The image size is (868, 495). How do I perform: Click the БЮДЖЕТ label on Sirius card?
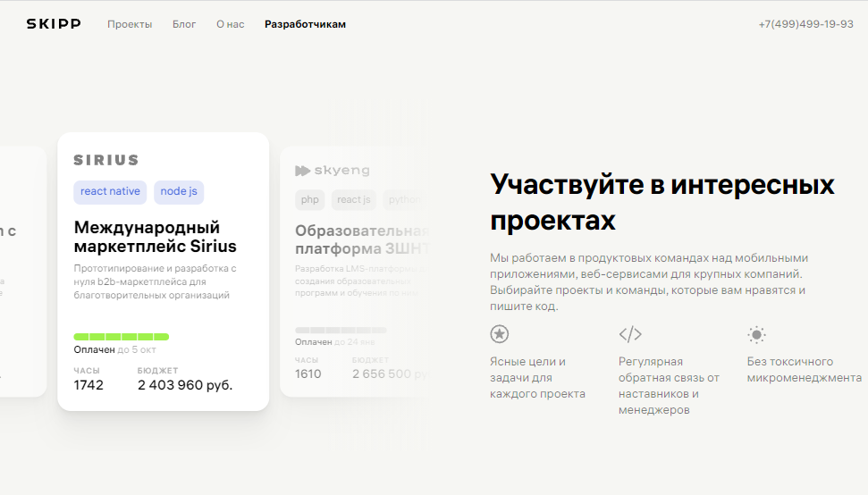(x=157, y=371)
